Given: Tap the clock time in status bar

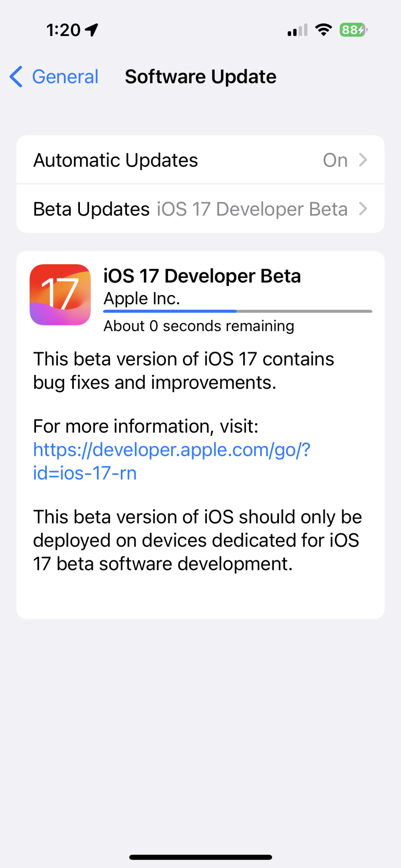Looking at the screenshot, I should click(63, 30).
